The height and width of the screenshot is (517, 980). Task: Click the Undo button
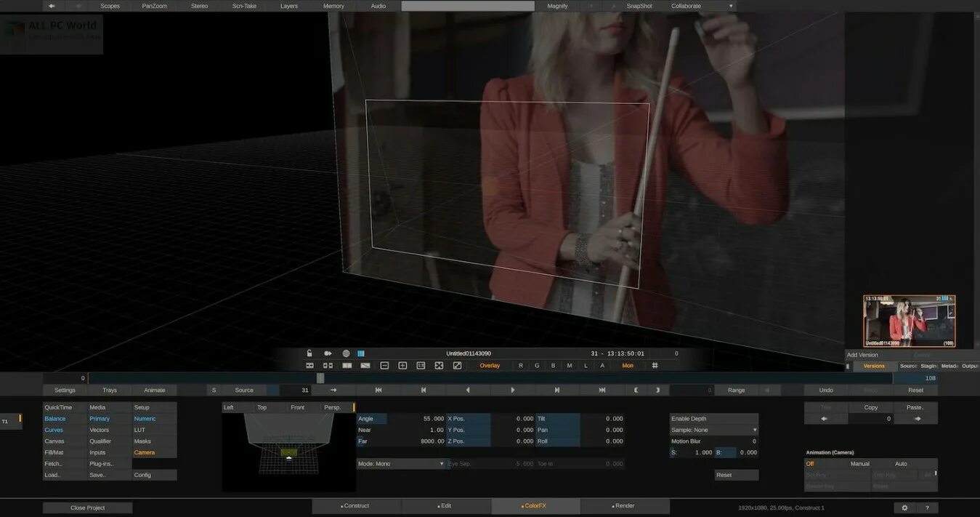pyautogui.click(x=826, y=390)
